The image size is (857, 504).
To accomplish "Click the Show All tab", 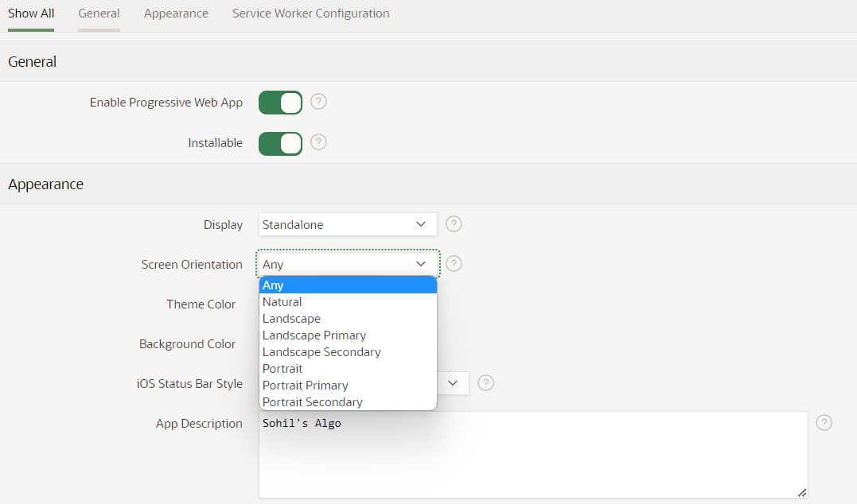I will point(30,13).
